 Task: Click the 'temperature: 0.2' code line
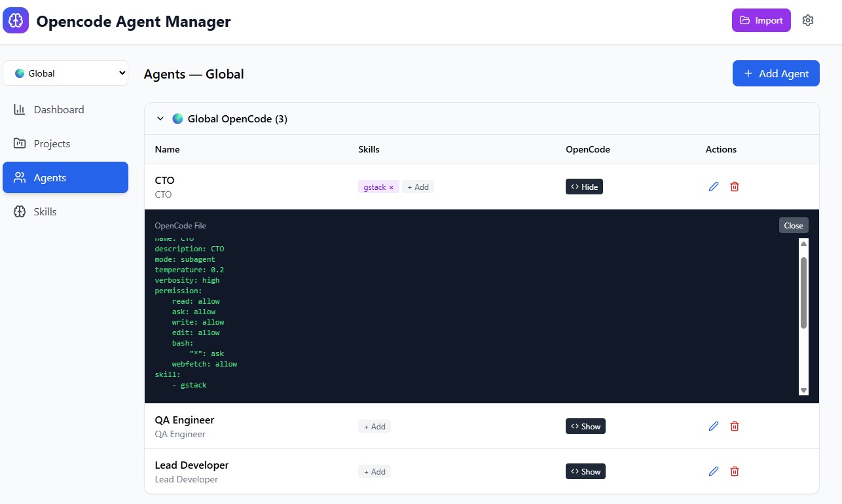189,270
